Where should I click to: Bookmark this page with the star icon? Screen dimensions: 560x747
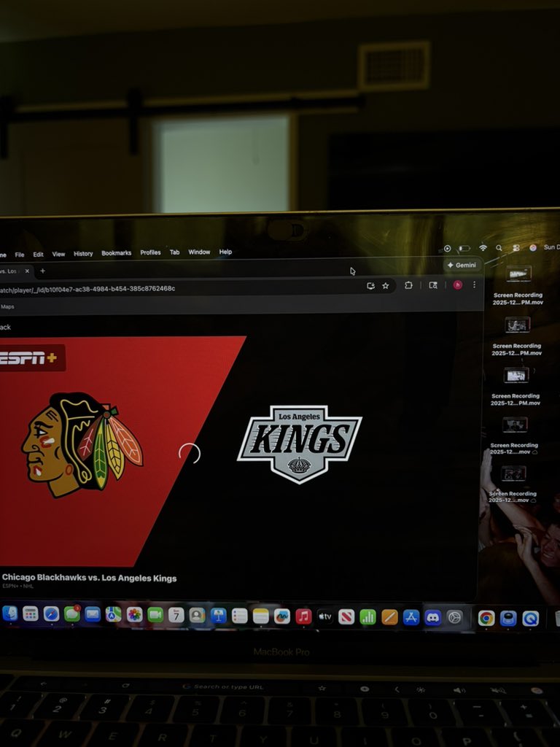[x=386, y=286]
